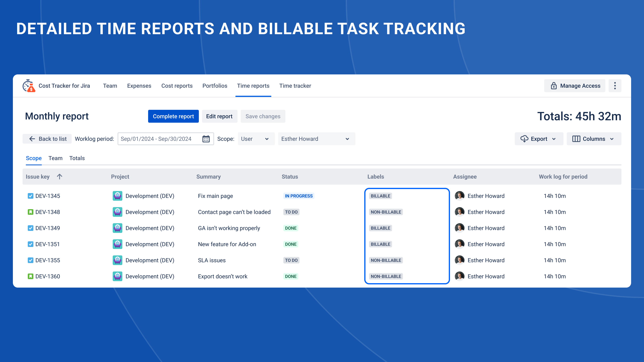Click the Development project avatar in the DEV-1349 row
The width and height of the screenshot is (644, 362).
click(117, 228)
